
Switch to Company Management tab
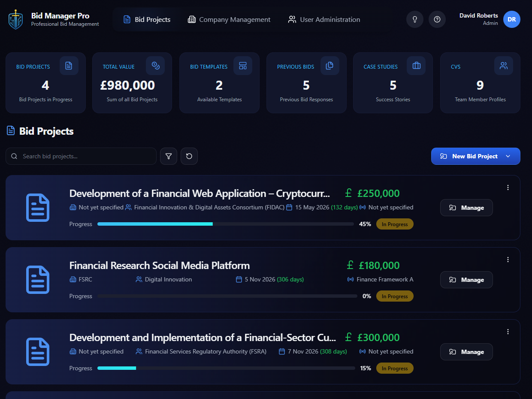[229, 19]
